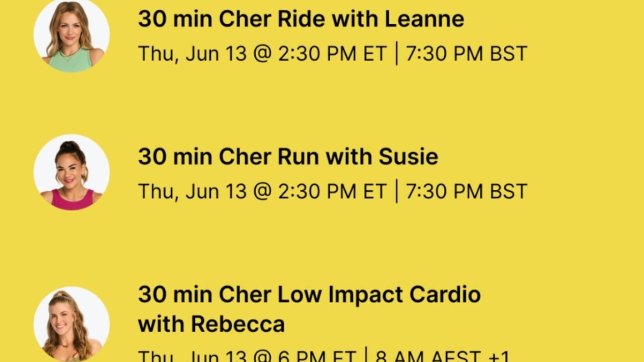Open the Cher Low Impact Cardio class
Screen dimensions: 644x362
pos(309,294)
